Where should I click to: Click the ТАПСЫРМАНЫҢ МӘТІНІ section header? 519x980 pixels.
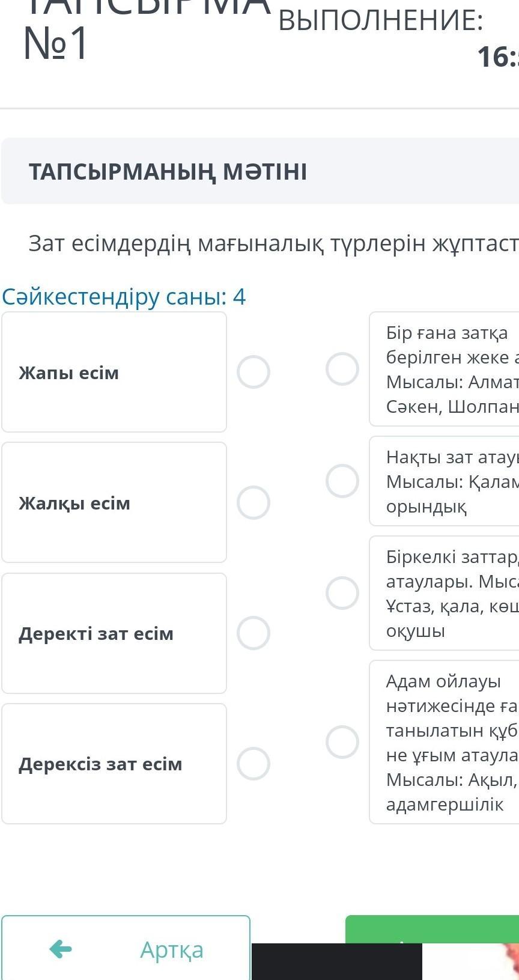click(x=168, y=172)
